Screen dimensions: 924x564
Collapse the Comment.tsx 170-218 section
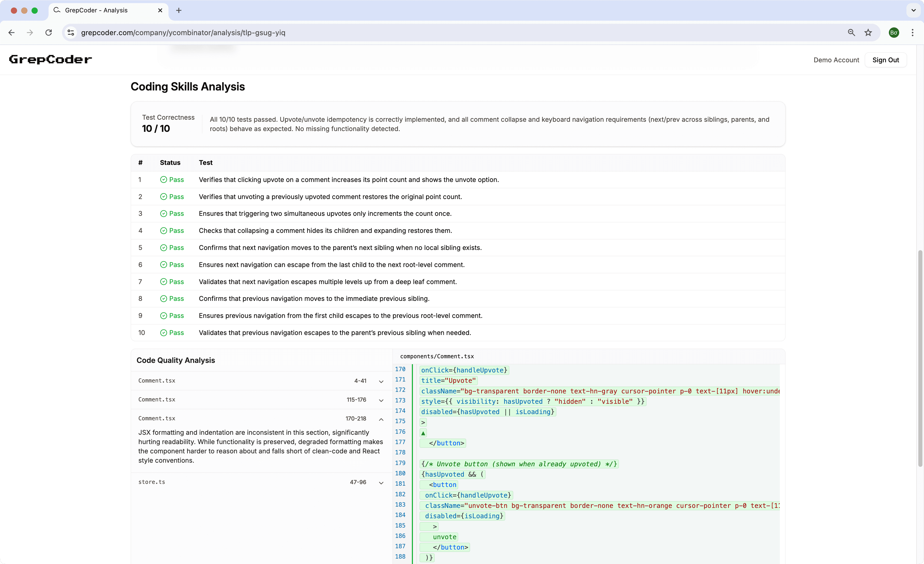coord(381,419)
